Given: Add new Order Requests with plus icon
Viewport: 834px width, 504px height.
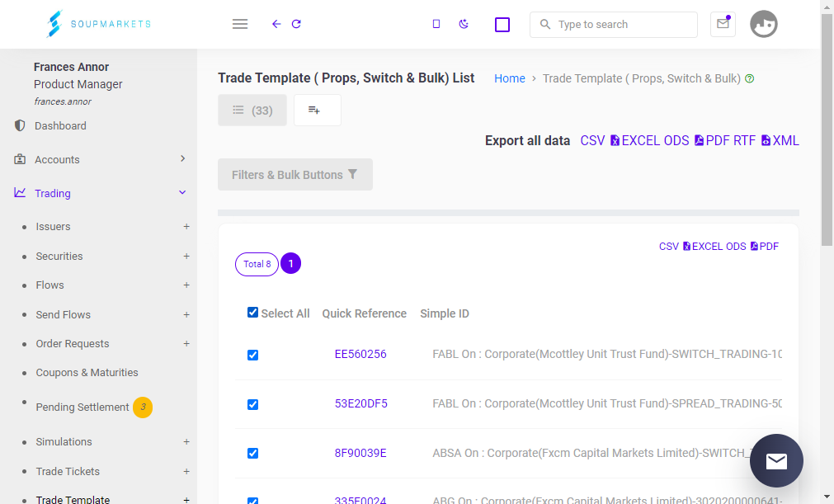Looking at the screenshot, I should coord(186,343).
